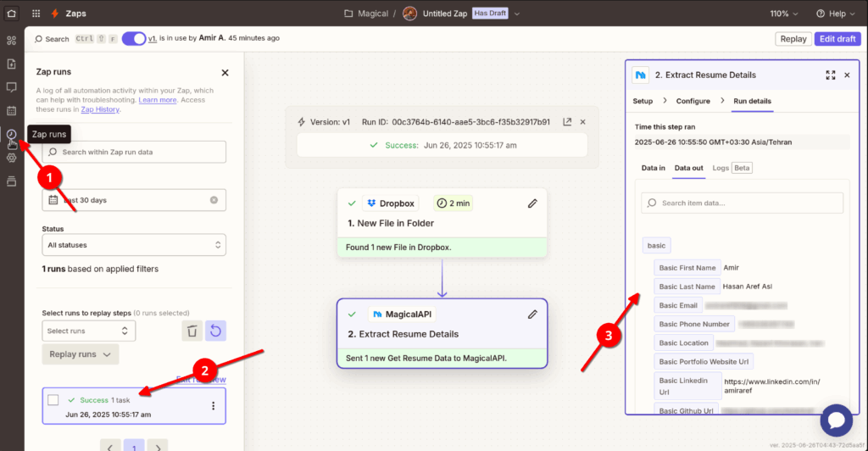Viewport: 868px width, 451px height.
Task: Open the All statuses dropdown
Action: (x=134, y=245)
